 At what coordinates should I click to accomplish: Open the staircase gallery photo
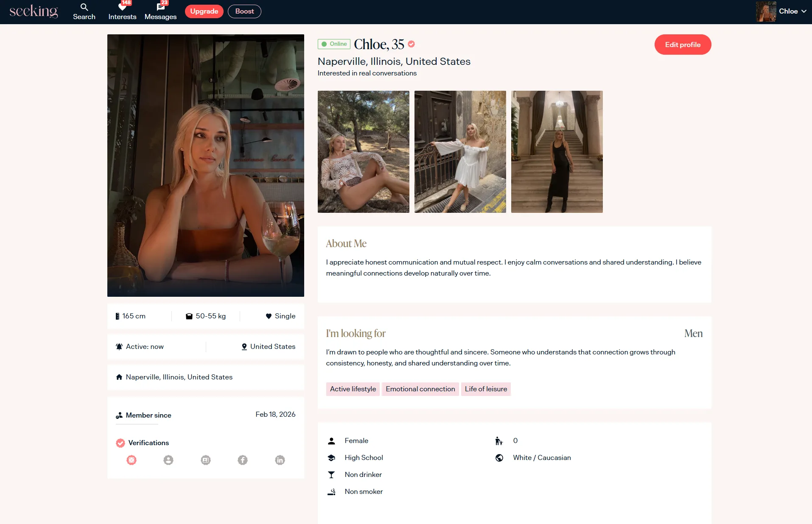click(557, 152)
